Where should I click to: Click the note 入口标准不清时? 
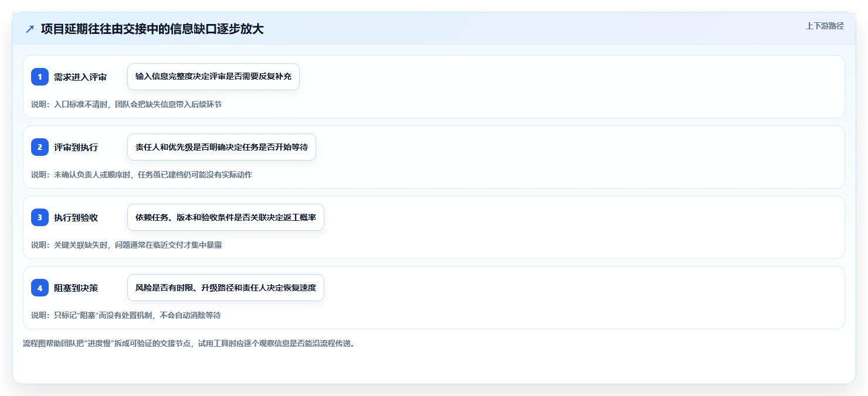point(126,104)
